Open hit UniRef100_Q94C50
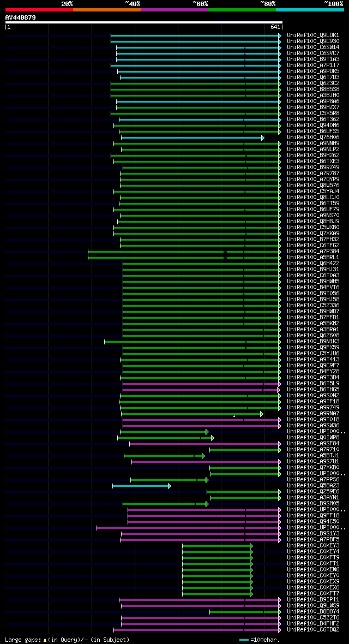 (x=313, y=522)
